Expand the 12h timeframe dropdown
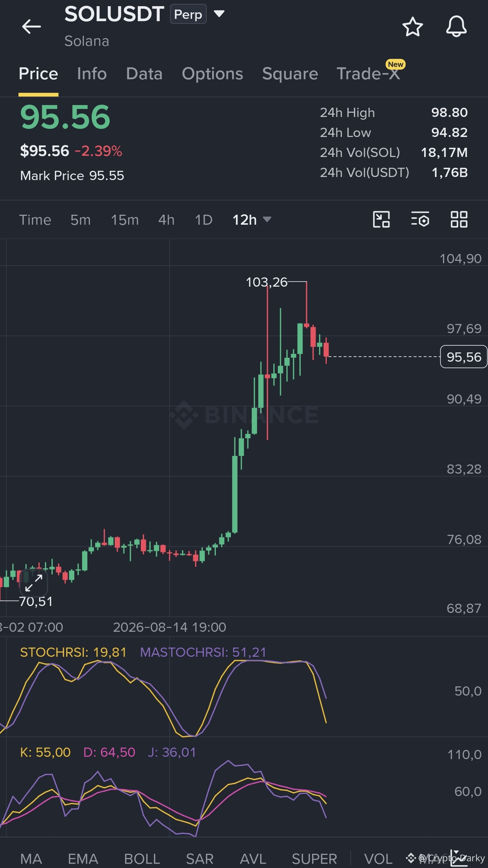Viewport: 488px width, 868px height. tap(252, 220)
